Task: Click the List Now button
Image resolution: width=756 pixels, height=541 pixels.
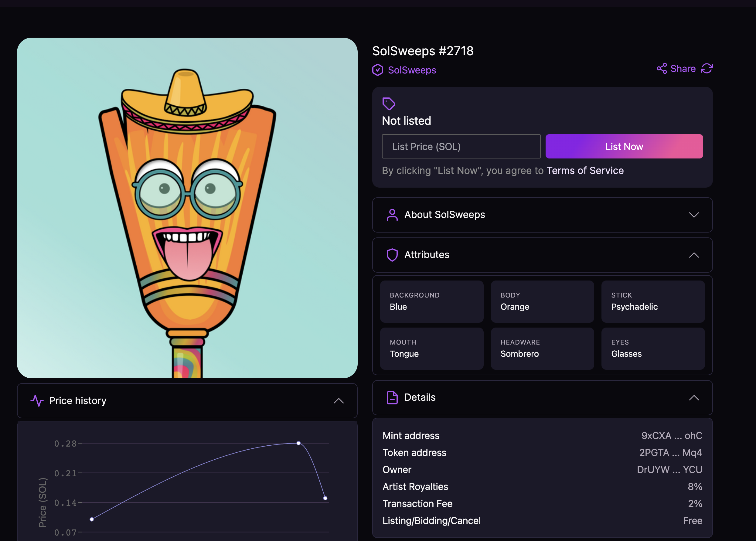Action: pyautogui.click(x=624, y=146)
